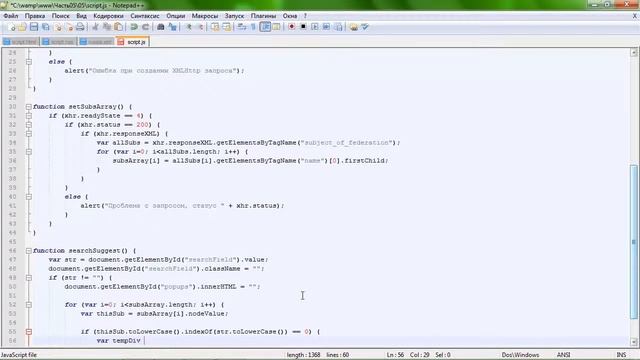
Task: Collapse the xhr.responseXML if block, line 33
Action: [x=29, y=133]
